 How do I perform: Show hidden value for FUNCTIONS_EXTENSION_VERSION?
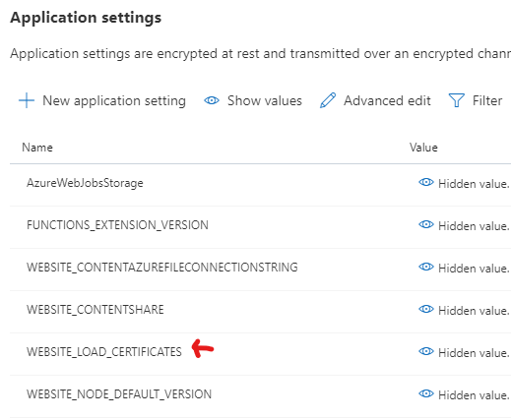pos(426,224)
